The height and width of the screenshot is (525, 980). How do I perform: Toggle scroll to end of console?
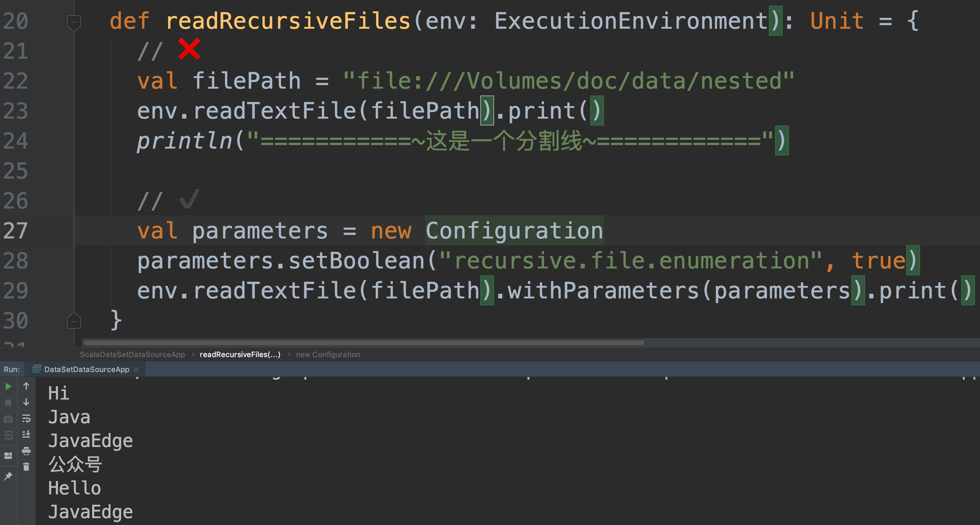click(x=26, y=434)
